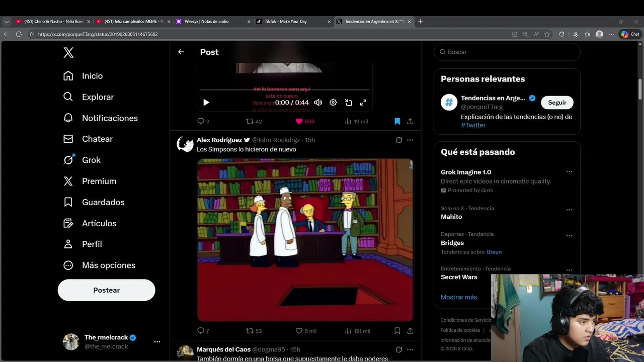Share the Simpsons post
This screenshot has height=362, width=644.
(410, 331)
